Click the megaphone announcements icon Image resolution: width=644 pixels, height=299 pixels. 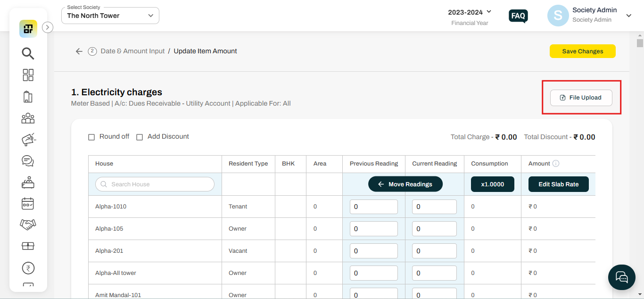coord(28,140)
